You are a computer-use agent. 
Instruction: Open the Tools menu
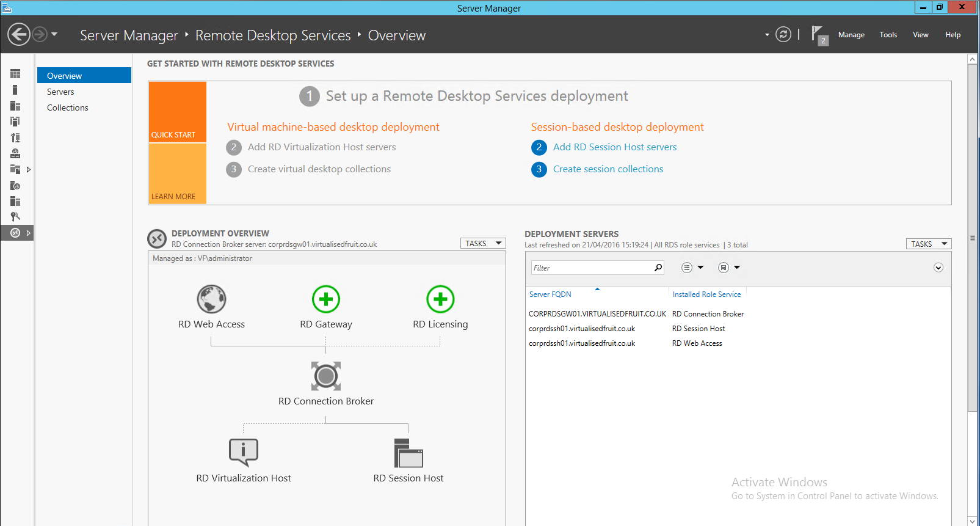click(x=888, y=35)
